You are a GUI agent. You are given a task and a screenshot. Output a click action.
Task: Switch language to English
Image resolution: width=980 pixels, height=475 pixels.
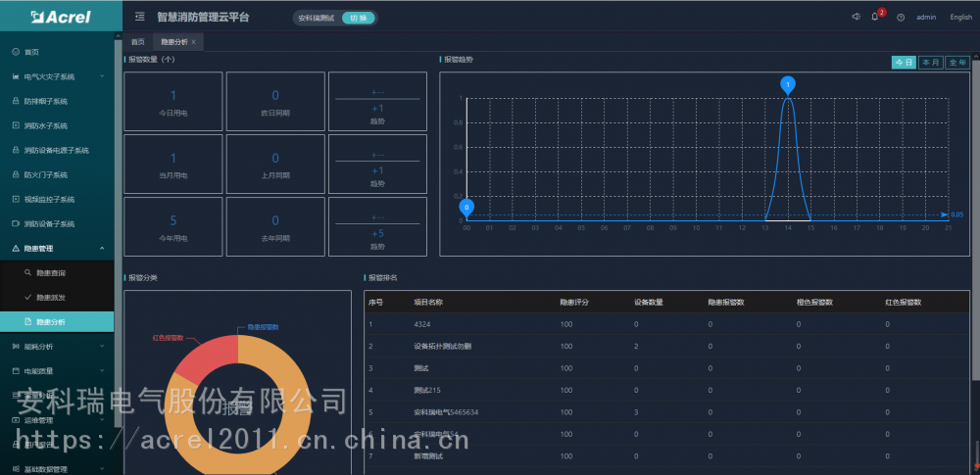(960, 17)
